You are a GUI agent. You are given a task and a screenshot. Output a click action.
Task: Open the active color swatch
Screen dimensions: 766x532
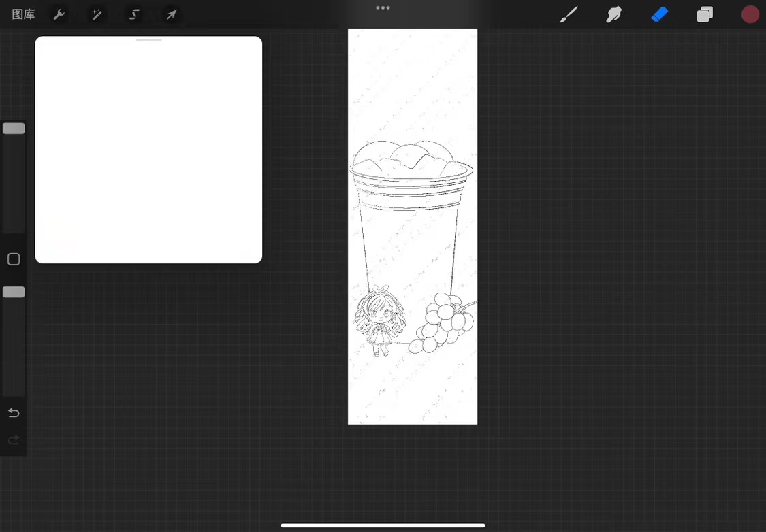point(750,15)
